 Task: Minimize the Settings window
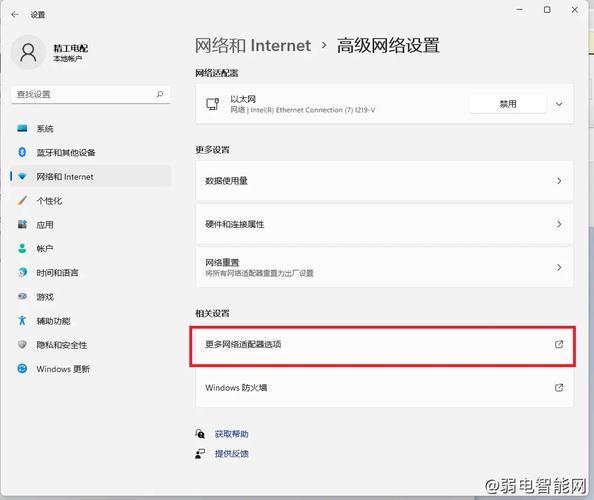point(519,10)
